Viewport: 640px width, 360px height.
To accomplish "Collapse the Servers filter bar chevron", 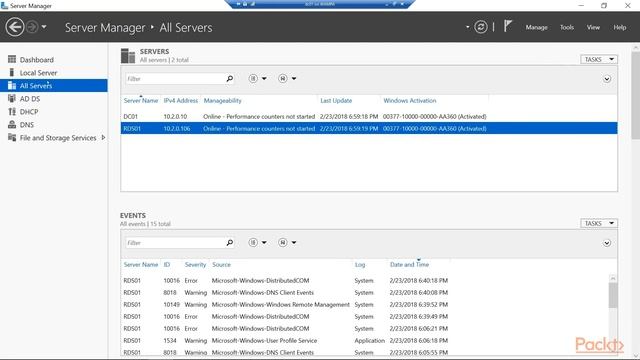I will pyautogui.click(x=607, y=79).
